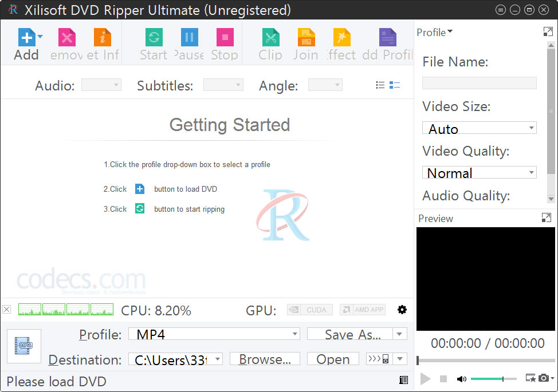Click the Xilisoft app logo icon
This screenshot has height=392, width=558.
[x=13, y=10]
